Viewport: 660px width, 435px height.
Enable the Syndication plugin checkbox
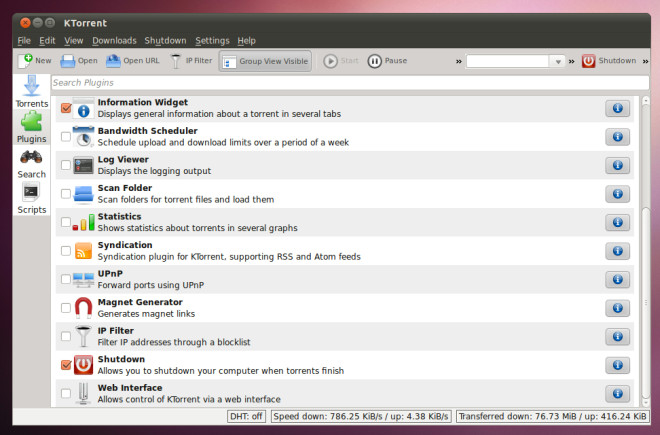pos(66,251)
